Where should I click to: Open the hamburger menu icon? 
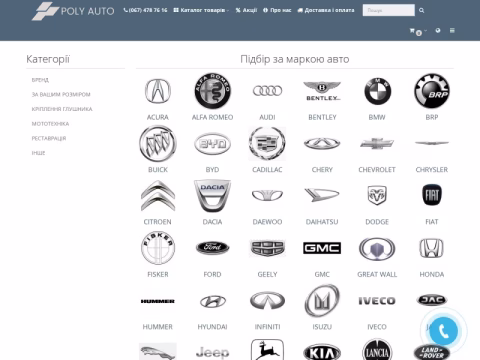tap(452, 30)
